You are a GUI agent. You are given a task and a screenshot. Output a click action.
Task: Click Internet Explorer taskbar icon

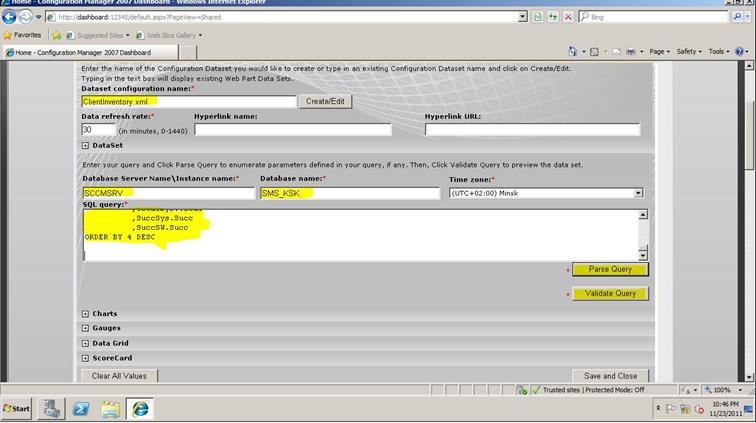tap(140, 409)
